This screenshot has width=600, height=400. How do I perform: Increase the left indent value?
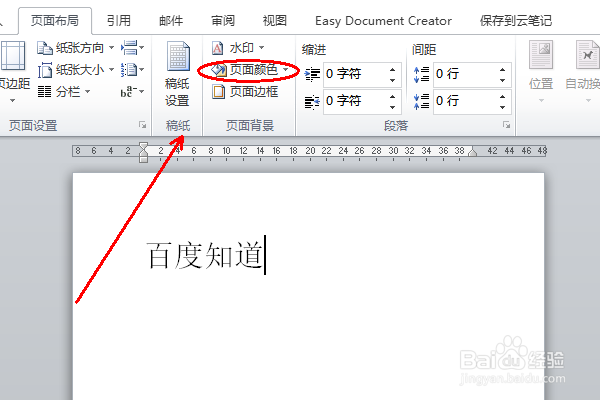[x=392, y=69]
